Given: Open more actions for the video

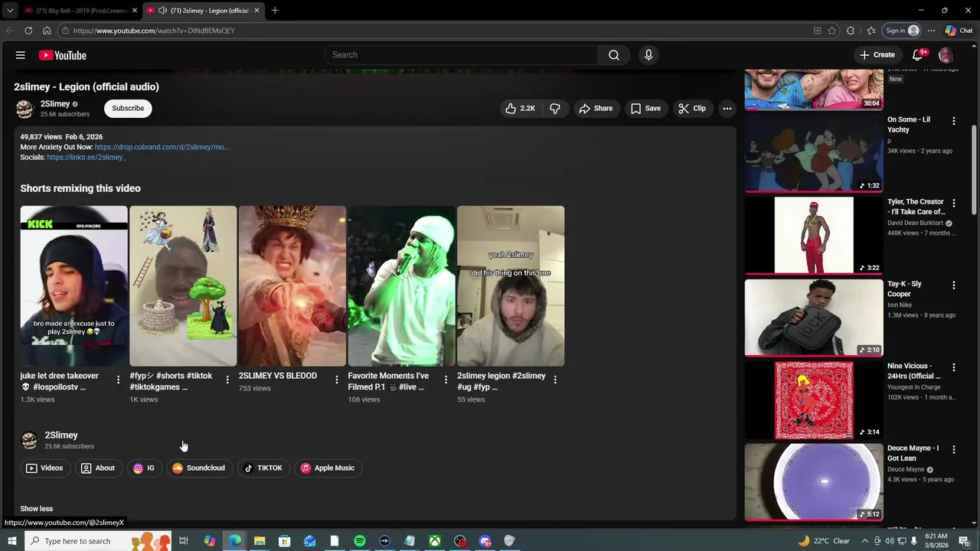Looking at the screenshot, I should point(727,109).
